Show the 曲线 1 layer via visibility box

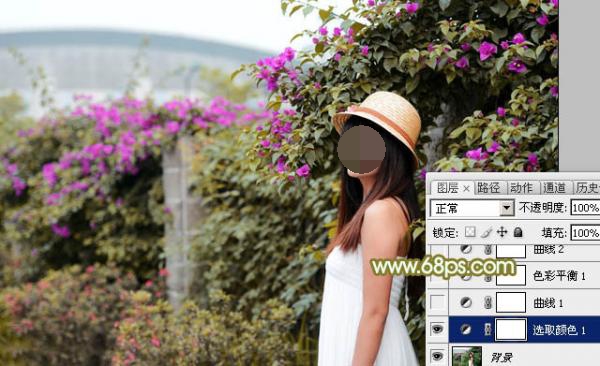point(437,302)
